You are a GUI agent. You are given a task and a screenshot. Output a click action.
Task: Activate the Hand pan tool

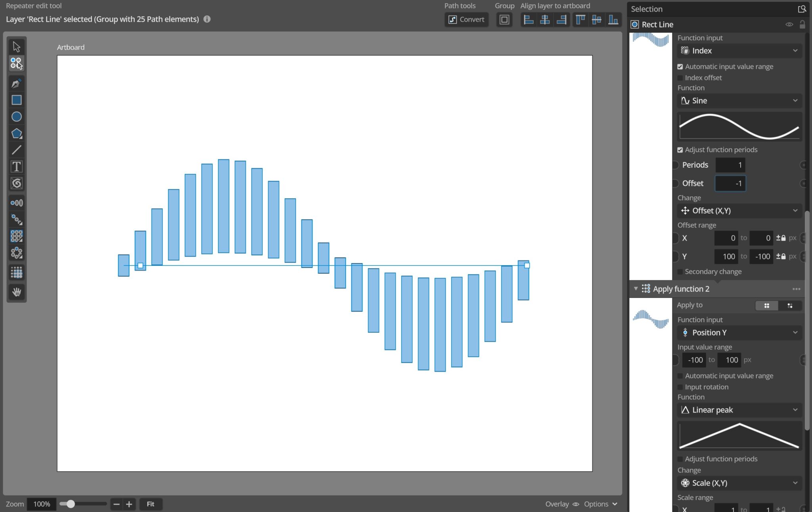[x=16, y=292]
